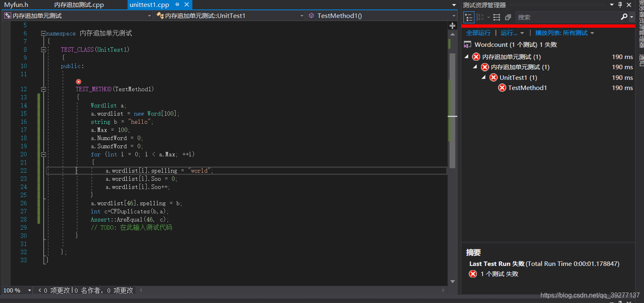Click the Run All link (全部运行)
Image resolution: width=644 pixels, height=303 pixels.
pyautogui.click(x=478, y=33)
